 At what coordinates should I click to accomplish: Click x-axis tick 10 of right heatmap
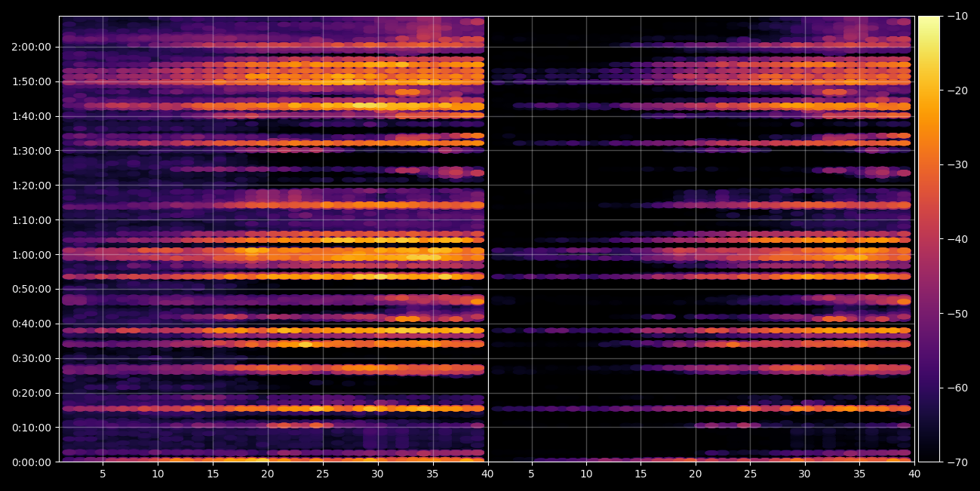[586, 474]
